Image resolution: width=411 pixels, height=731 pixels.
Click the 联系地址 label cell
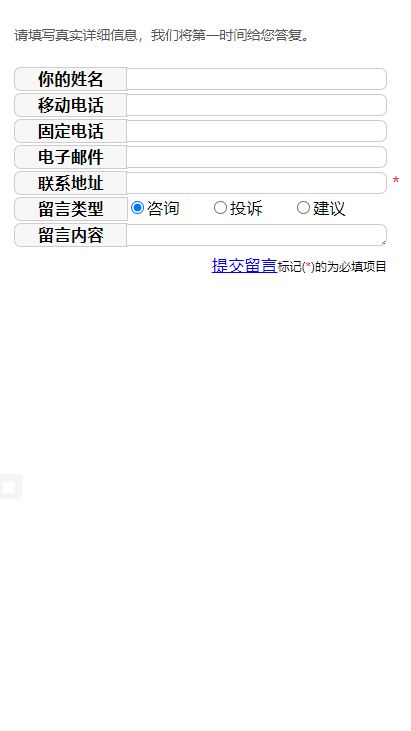(70, 183)
